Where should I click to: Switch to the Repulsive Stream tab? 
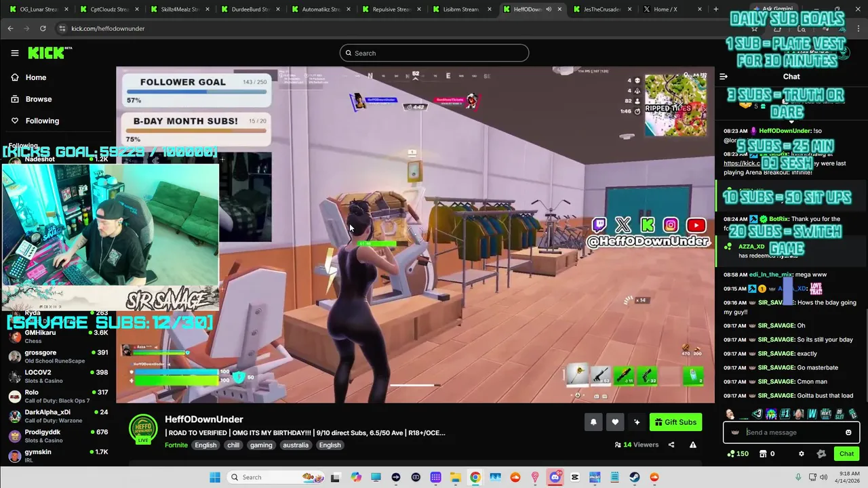[391, 9]
